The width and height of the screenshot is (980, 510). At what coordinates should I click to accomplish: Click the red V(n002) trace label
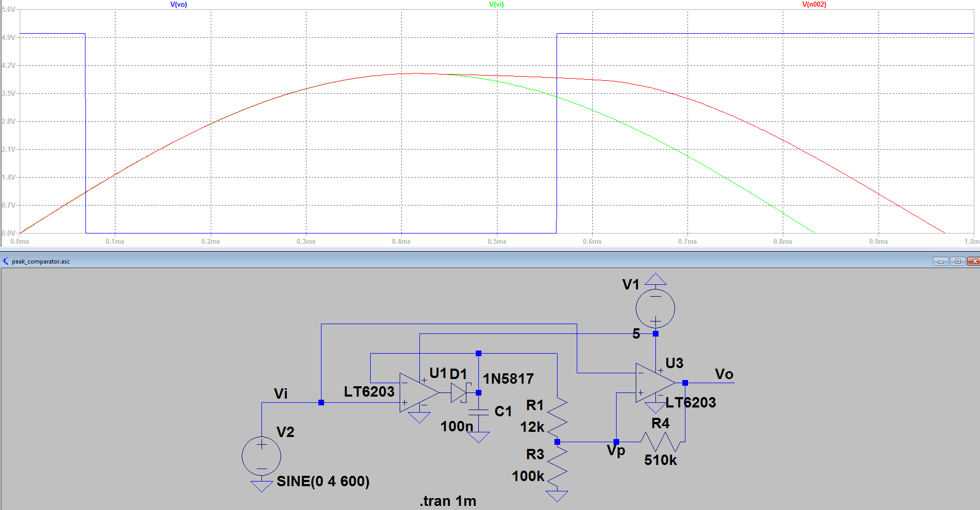point(814,5)
